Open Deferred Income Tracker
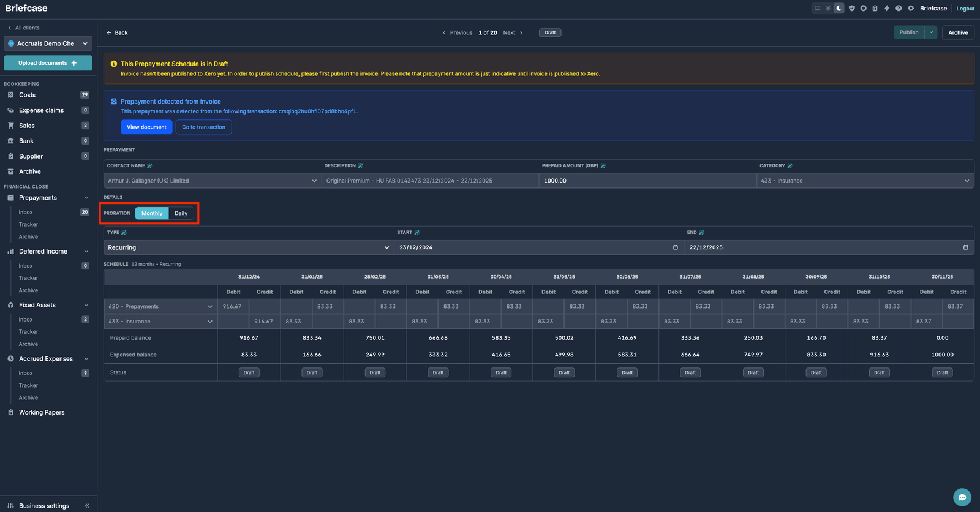 [28, 278]
